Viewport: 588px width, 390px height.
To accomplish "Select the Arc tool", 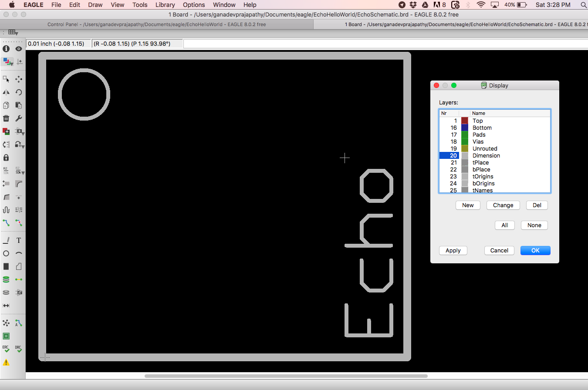I will pyautogui.click(x=19, y=253).
